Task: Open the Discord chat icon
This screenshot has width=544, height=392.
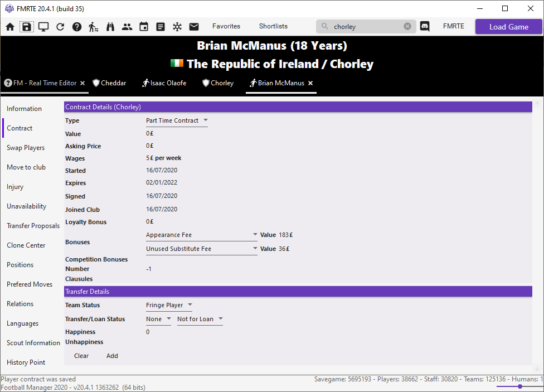Action: [x=425, y=26]
